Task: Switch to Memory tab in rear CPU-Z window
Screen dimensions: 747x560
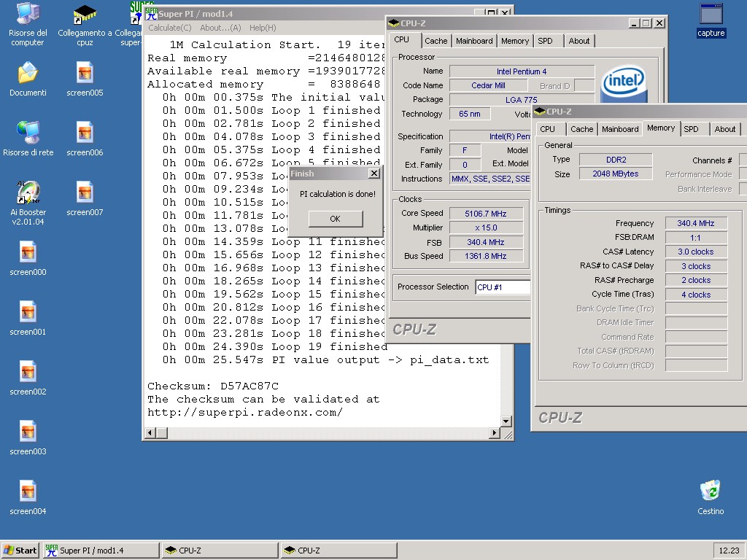Action: click(x=515, y=41)
